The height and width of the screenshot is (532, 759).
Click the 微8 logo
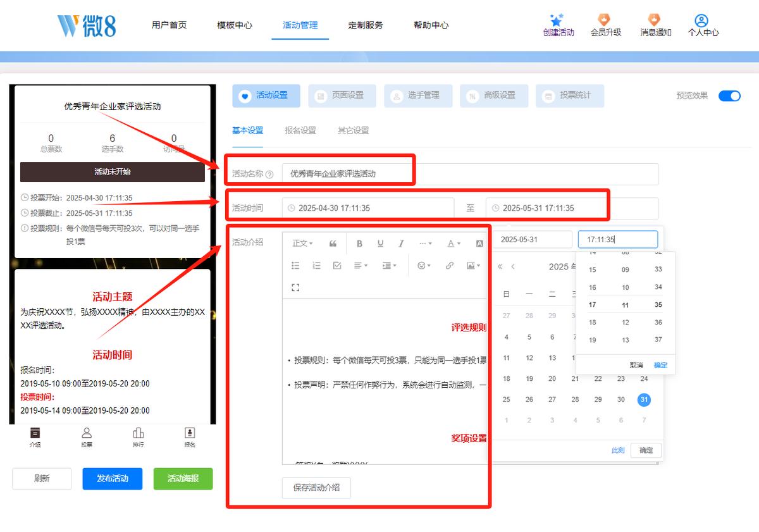click(x=87, y=25)
